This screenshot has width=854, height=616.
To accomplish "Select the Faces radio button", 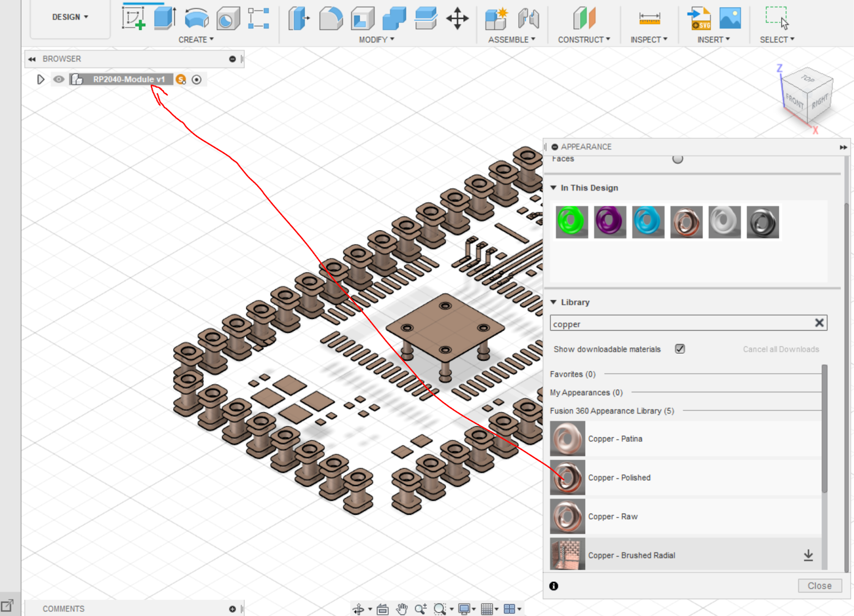I will coord(677,158).
